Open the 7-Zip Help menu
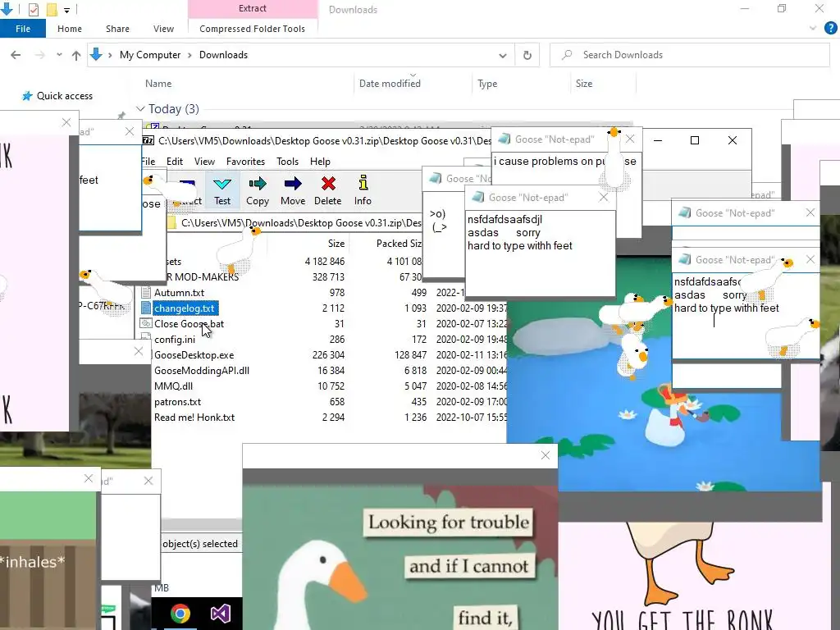840x630 pixels. pos(320,162)
